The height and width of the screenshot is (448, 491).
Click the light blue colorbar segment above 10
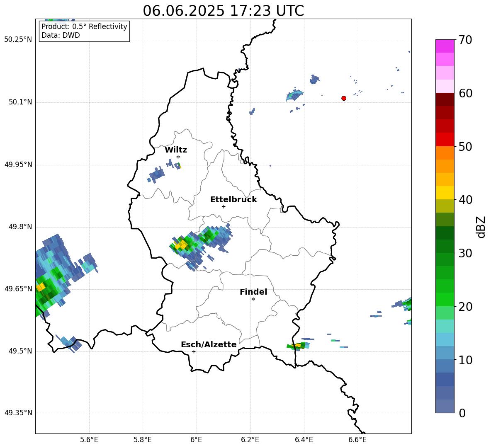coord(445,353)
